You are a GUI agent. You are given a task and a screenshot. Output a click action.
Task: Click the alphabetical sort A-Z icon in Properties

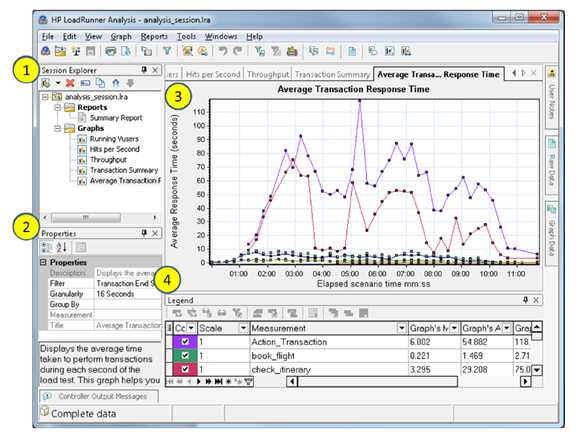61,247
